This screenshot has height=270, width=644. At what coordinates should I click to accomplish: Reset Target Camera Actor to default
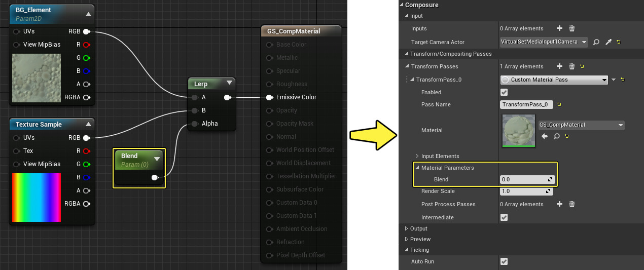point(619,42)
